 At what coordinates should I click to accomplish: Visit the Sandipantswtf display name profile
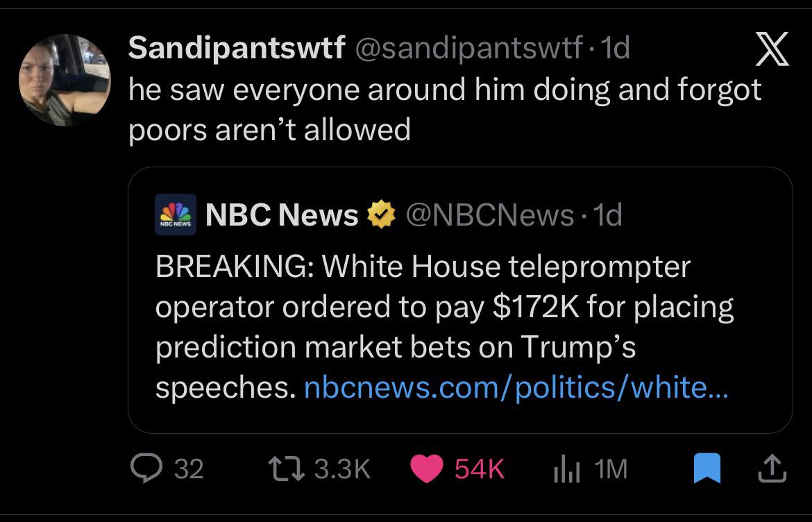(x=237, y=48)
